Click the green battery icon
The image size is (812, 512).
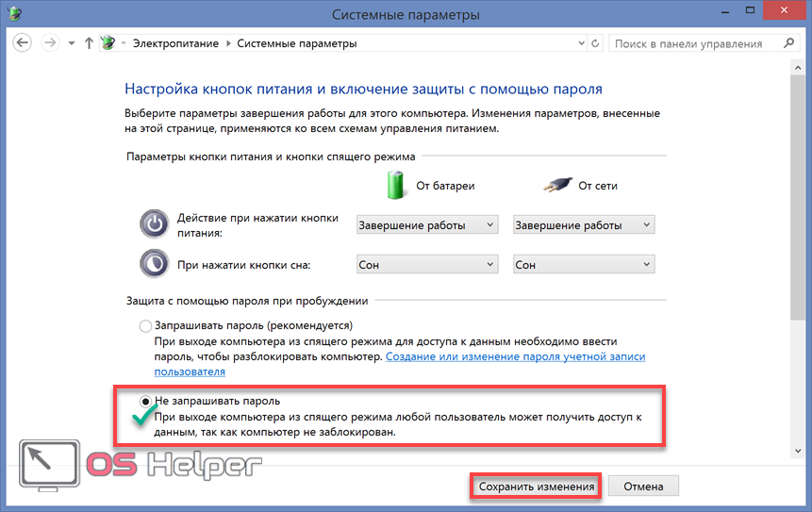396,185
